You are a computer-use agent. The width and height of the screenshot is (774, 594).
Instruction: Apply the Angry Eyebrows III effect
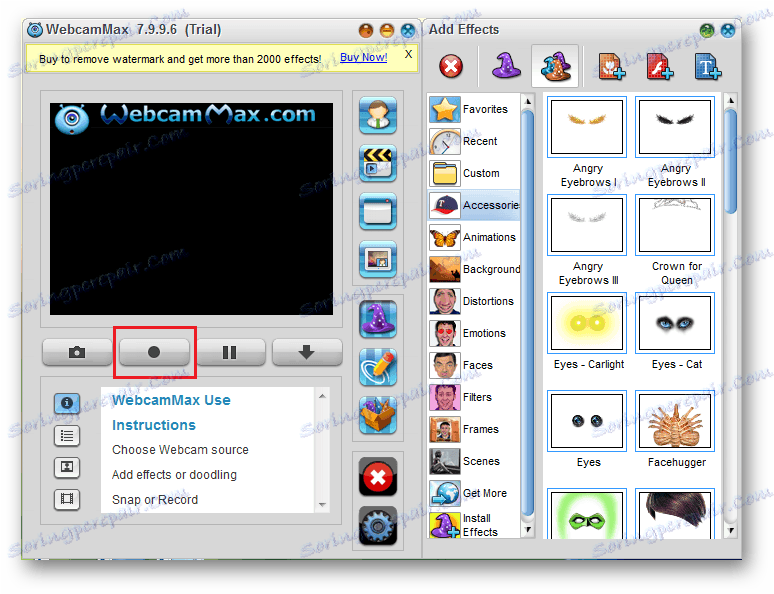coord(587,225)
